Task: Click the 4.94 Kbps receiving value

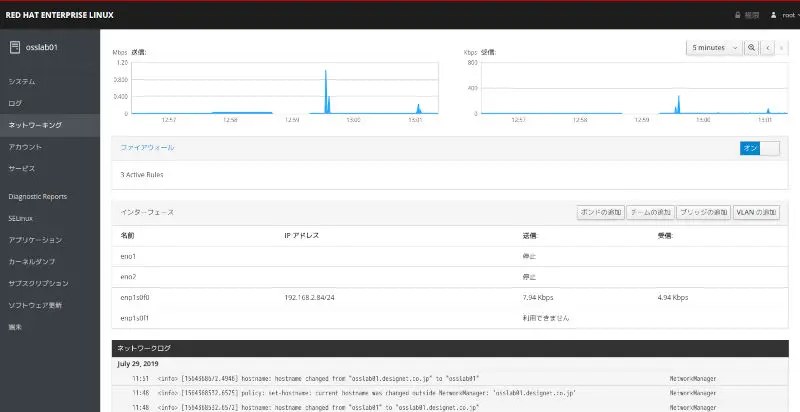Action: pyautogui.click(x=673, y=298)
